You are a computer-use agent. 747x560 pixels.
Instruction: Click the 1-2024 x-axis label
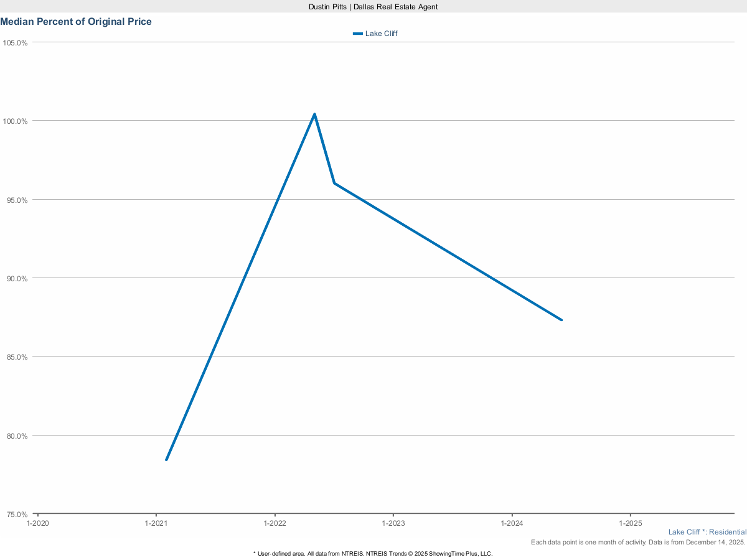click(512, 524)
